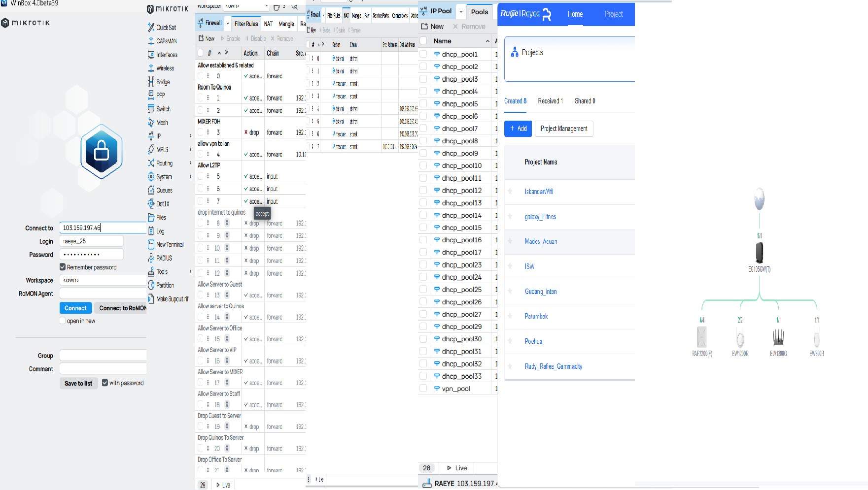
Task: Star the Mados_Acuan project as favorite
Action: tap(510, 242)
